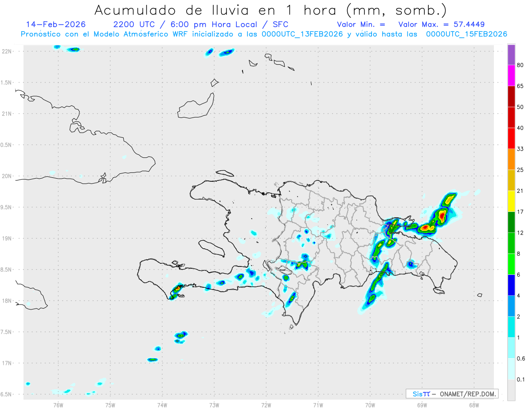Select the gray legend color below 0.1
Screen dimensions: 532x411
511,390
